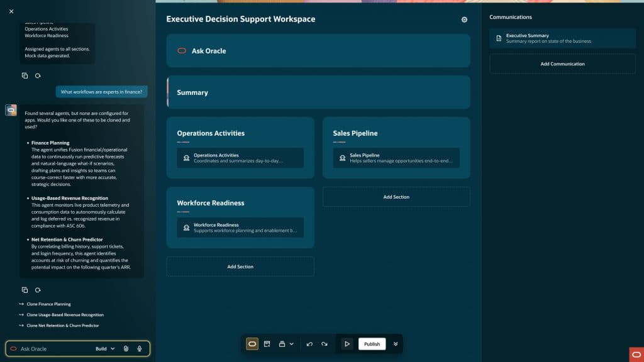Open Operations Activities agent card
This screenshot has width=644, height=362.
240,158
